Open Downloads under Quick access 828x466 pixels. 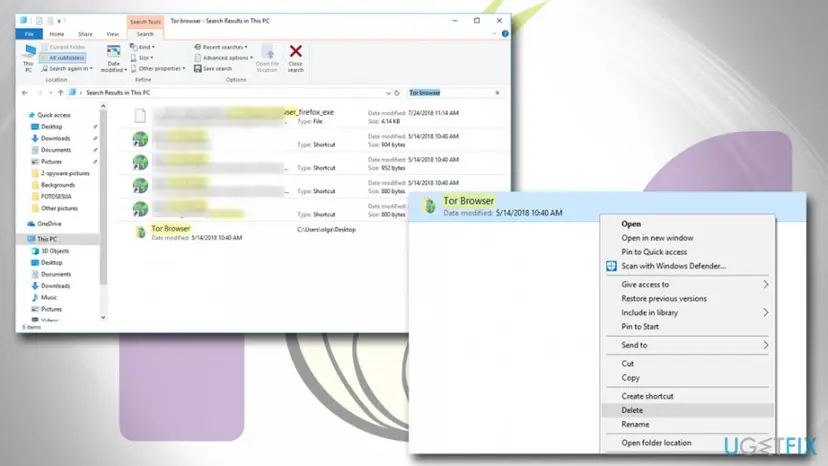[x=55, y=138]
